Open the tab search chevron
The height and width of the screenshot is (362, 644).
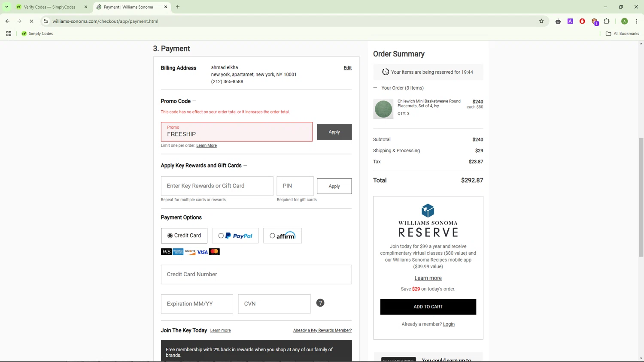tap(6, 7)
